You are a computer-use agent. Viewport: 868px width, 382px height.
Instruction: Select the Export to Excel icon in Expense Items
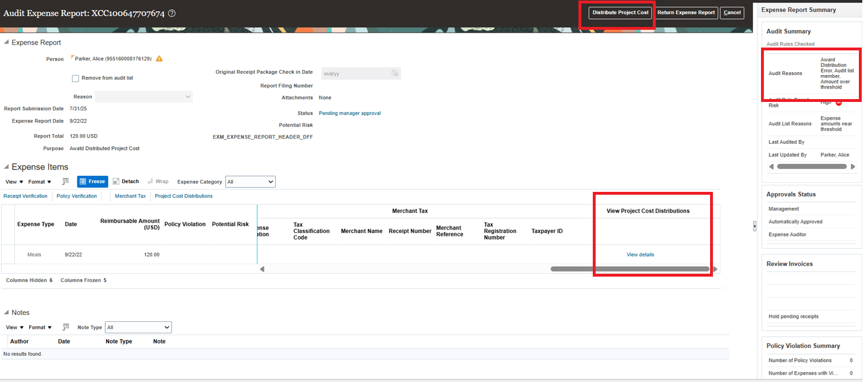[x=66, y=181]
